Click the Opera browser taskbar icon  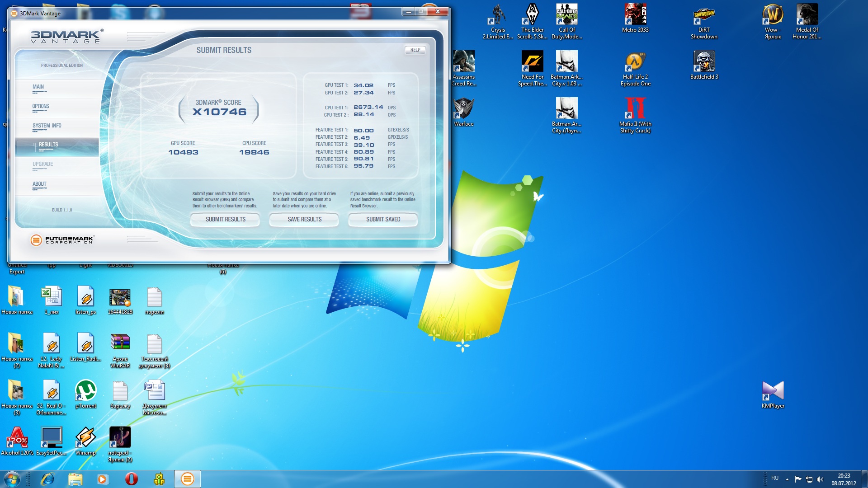(131, 479)
